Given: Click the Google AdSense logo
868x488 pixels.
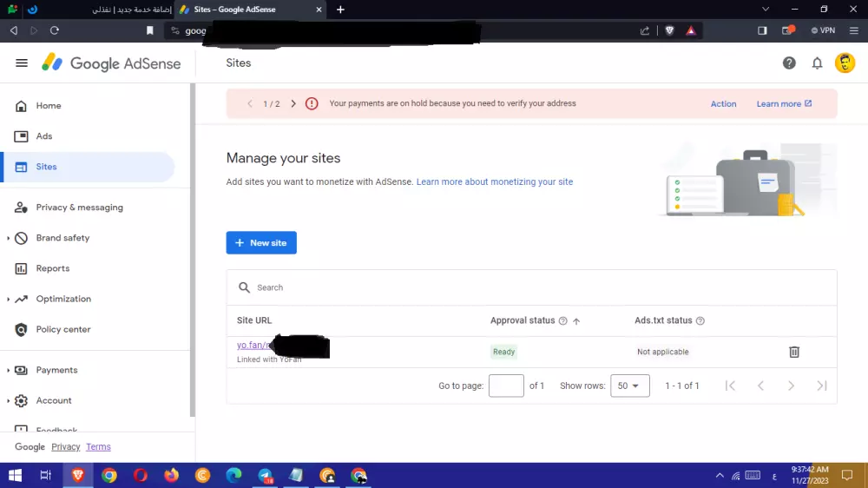Looking at the screenshot, I should tap(111, 63).
